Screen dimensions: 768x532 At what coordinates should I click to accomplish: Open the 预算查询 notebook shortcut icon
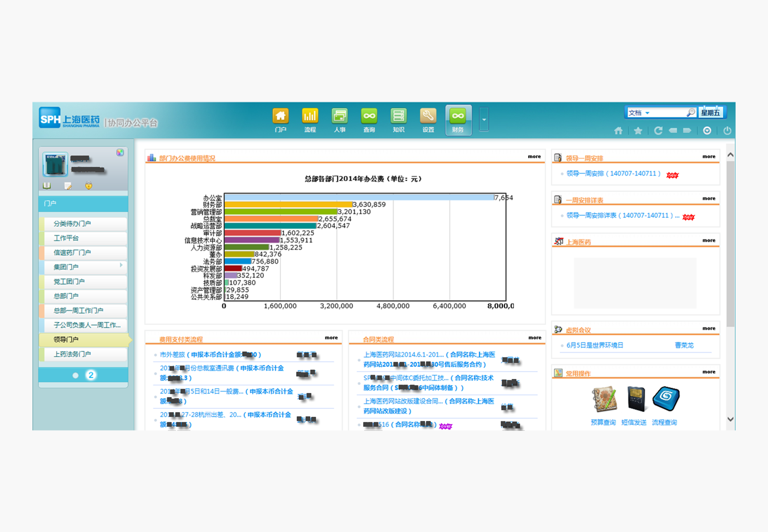coord(604,399)
